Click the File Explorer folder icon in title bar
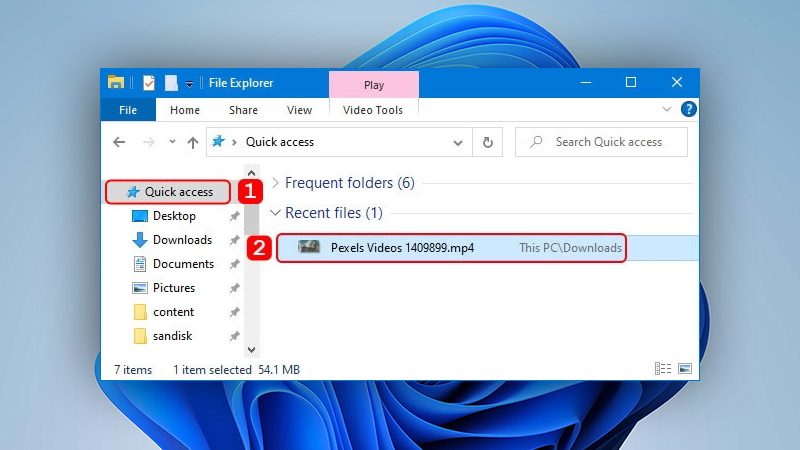This screenshot has height=450, width=800. (x=116, y=82)
